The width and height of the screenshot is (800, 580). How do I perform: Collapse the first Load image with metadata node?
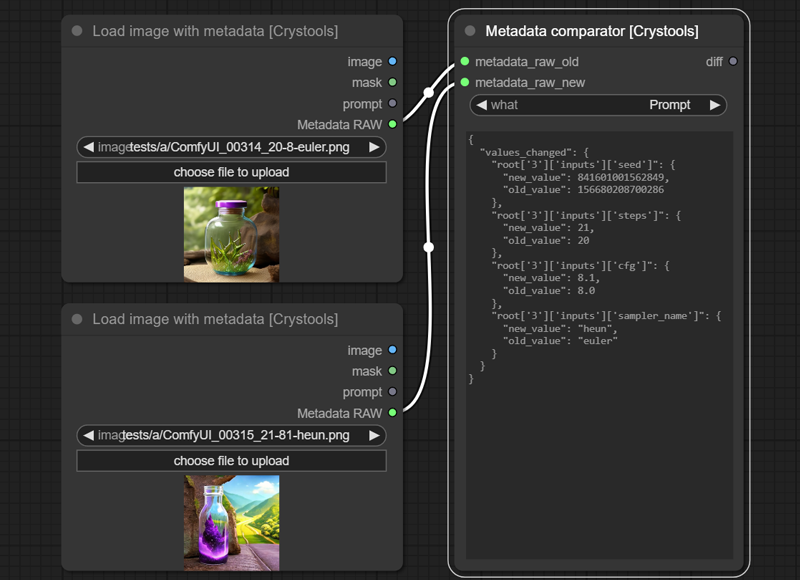pyautogui.click(x=76, y=31)
